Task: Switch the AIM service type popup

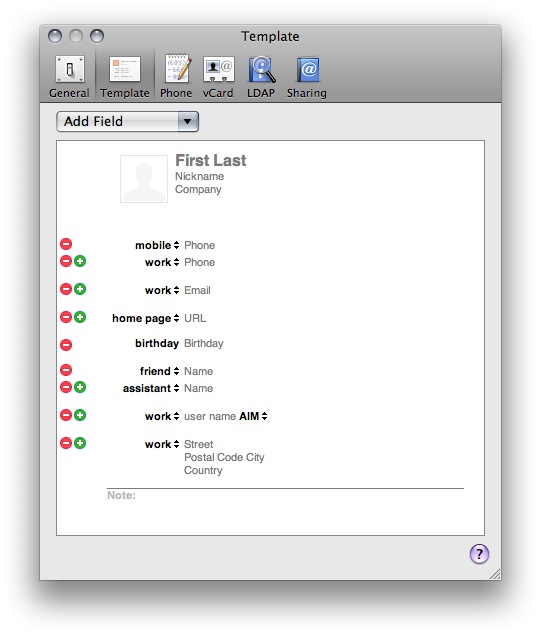Action: (x=253, y=416)
